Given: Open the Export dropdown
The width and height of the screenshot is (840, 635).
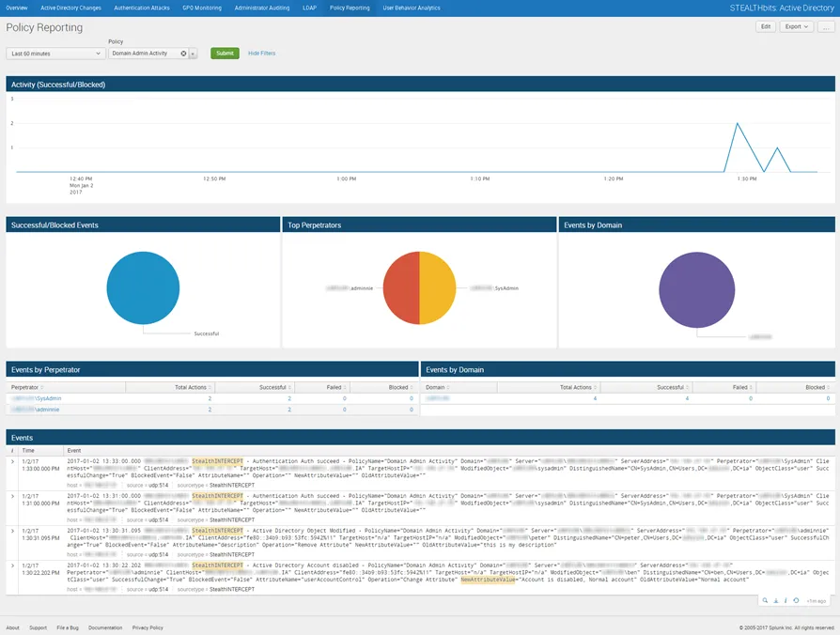Looking at the screenshot, I should click(x=797, y=26).
